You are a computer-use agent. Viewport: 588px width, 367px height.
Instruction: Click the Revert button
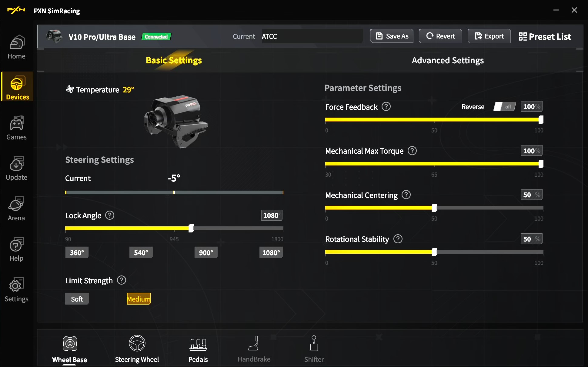[440, 36]
